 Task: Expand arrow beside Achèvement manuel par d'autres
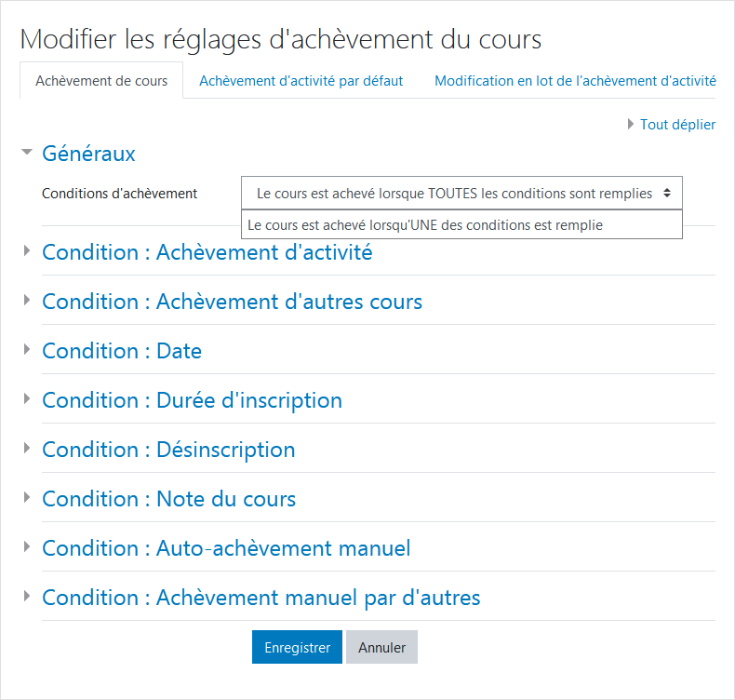27,596
